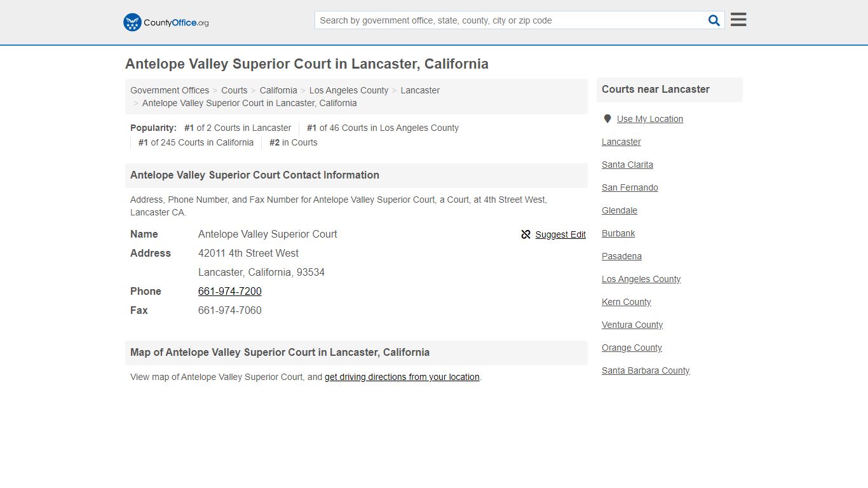Open Orange County courts link

point(632,348)
